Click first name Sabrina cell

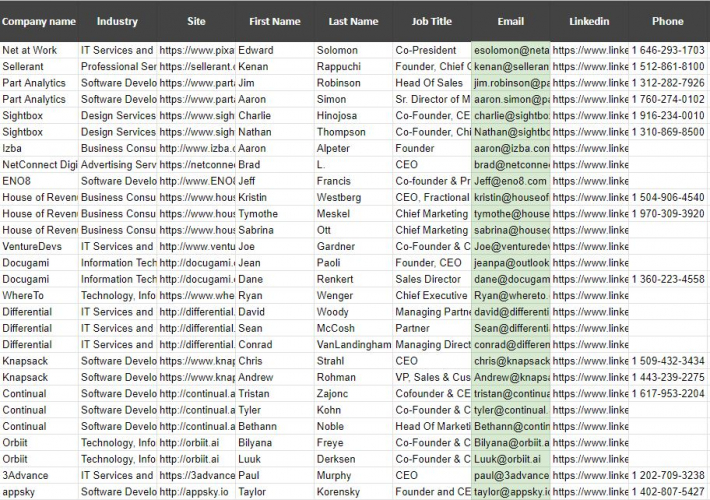point(275,230)
